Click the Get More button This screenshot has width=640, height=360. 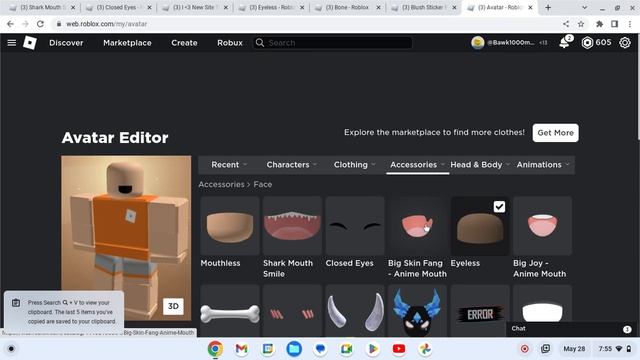(x=555, y=133)
